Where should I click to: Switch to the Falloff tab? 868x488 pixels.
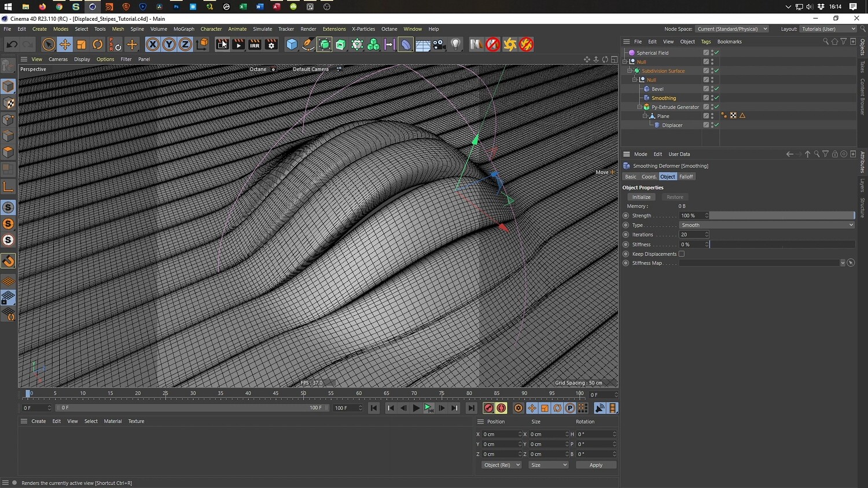686,177
